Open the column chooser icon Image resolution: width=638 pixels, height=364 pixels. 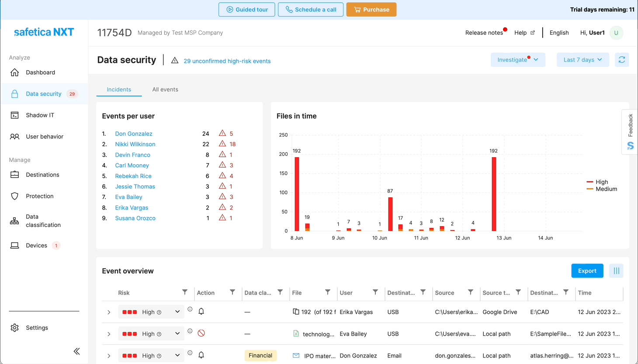[616, 271]
